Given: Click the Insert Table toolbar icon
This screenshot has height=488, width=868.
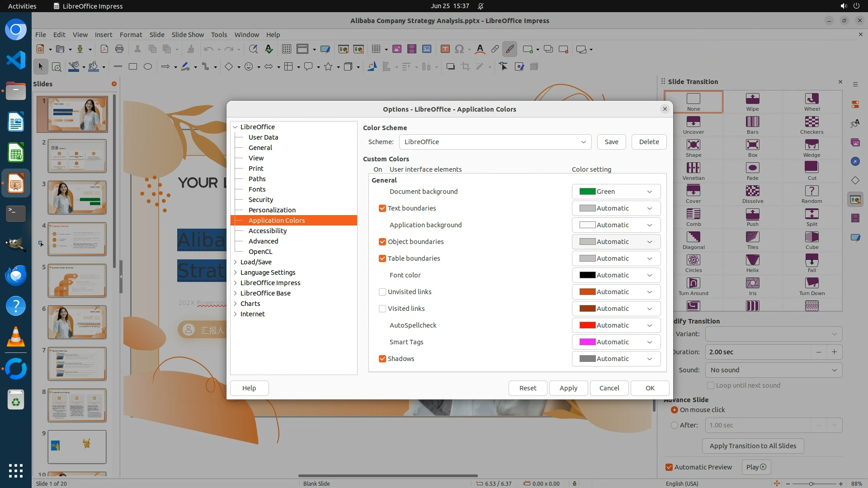Looking at the screenshot, I should (x=376, y=49).
